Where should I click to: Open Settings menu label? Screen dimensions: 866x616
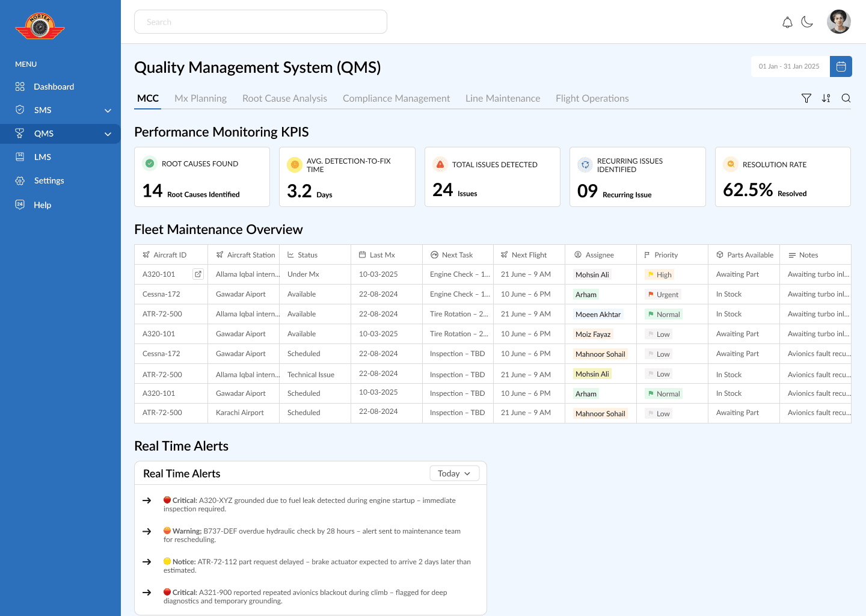49,180
